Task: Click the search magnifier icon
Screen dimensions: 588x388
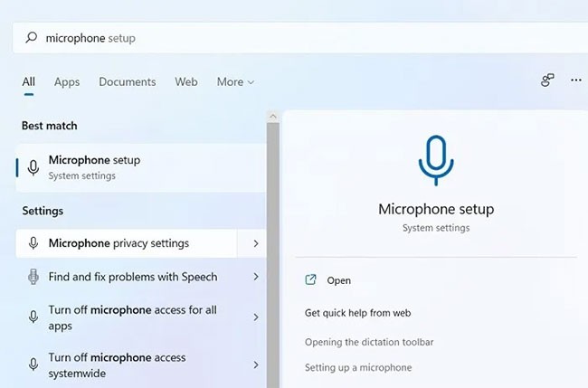Action: click(32, 38)
